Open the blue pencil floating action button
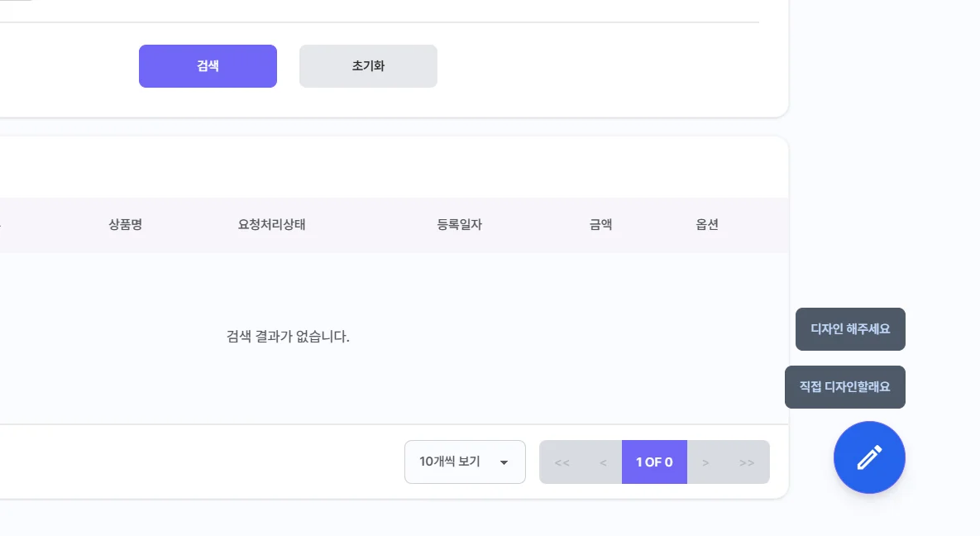This screenshot has width=980, height=536. (x=869, y=457)
